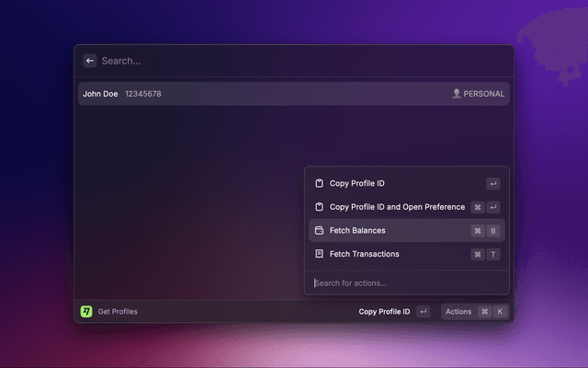Click the clipboard icon for Open Preference action

click(319, 207)
